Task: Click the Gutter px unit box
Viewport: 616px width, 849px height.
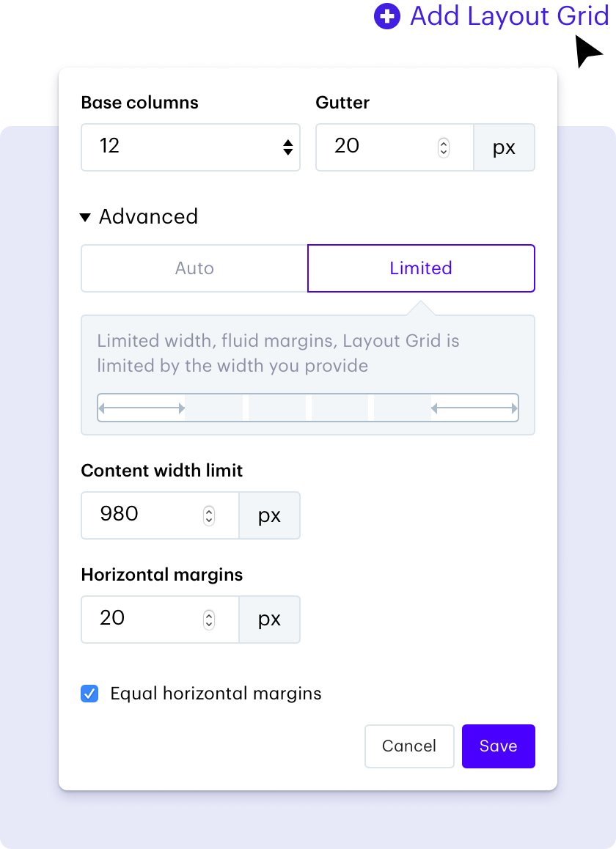Action: click(x=504, y=147)
